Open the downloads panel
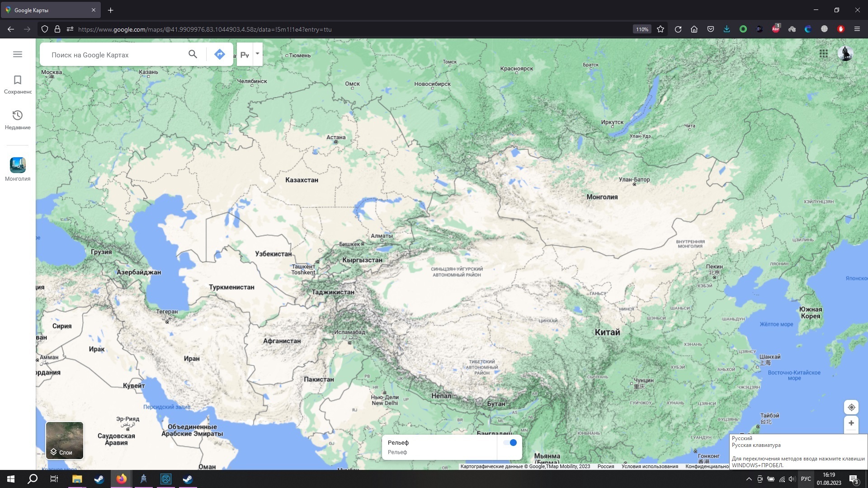 726,29
